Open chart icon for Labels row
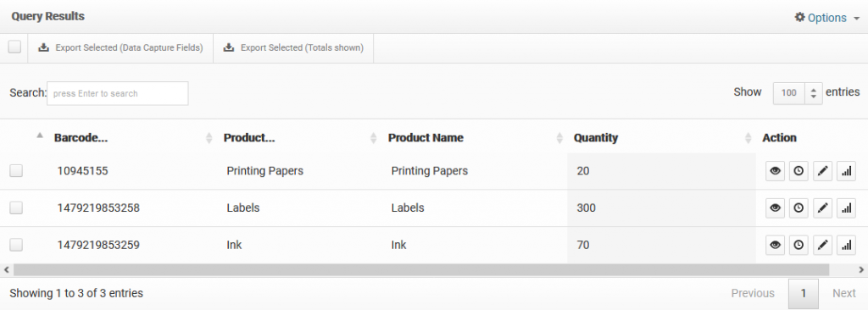 click(846, 208)
